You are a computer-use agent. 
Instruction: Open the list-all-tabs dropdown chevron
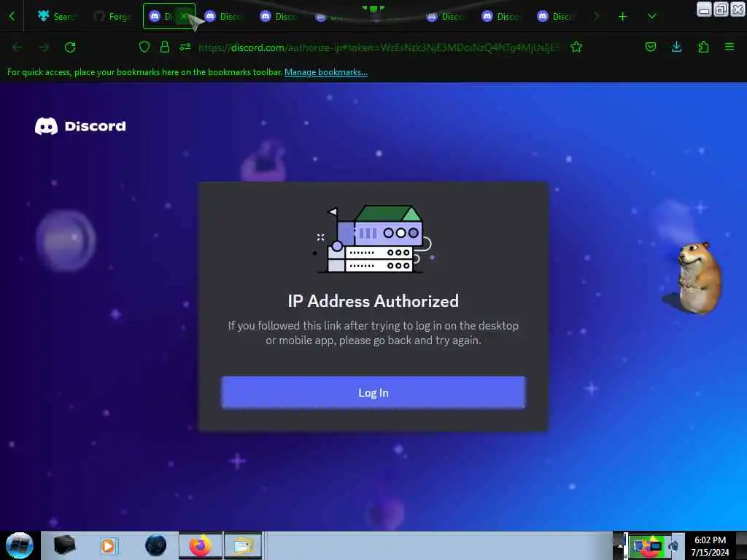click(x=651, y=17)
